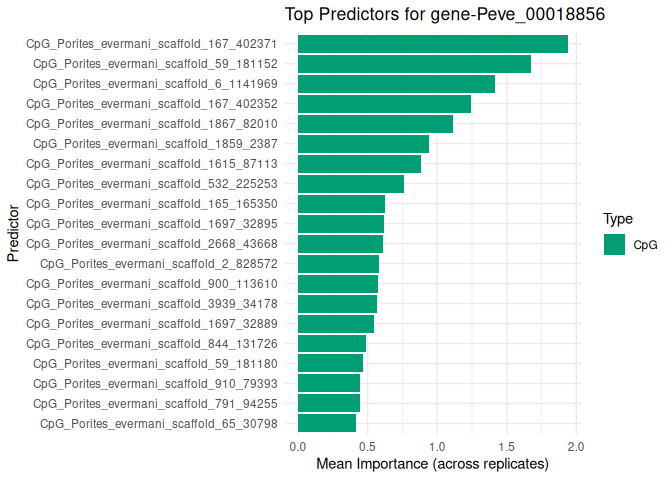Click the x-axis tick label 2.0

[574, 444]
